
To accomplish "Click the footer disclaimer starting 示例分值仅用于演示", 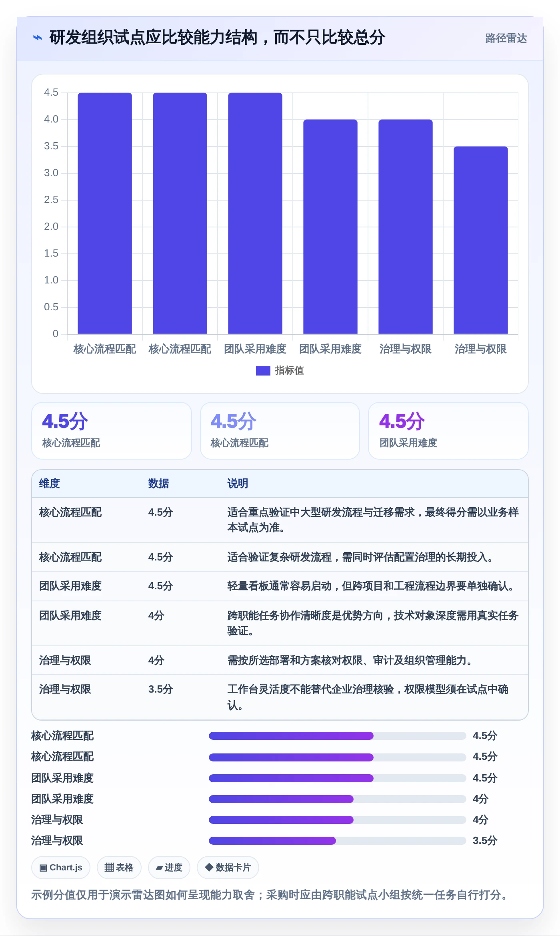I will pyautogui.click(x=270, y=895).
